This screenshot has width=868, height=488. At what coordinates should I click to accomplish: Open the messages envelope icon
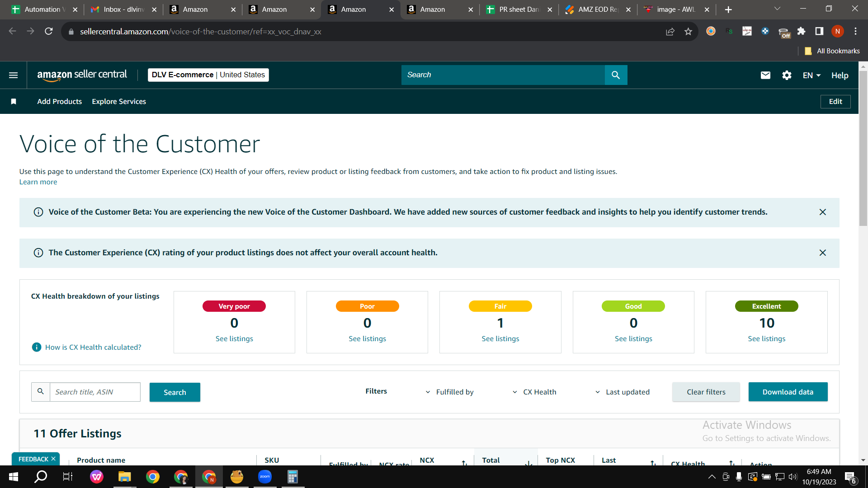tap(765, 75)
